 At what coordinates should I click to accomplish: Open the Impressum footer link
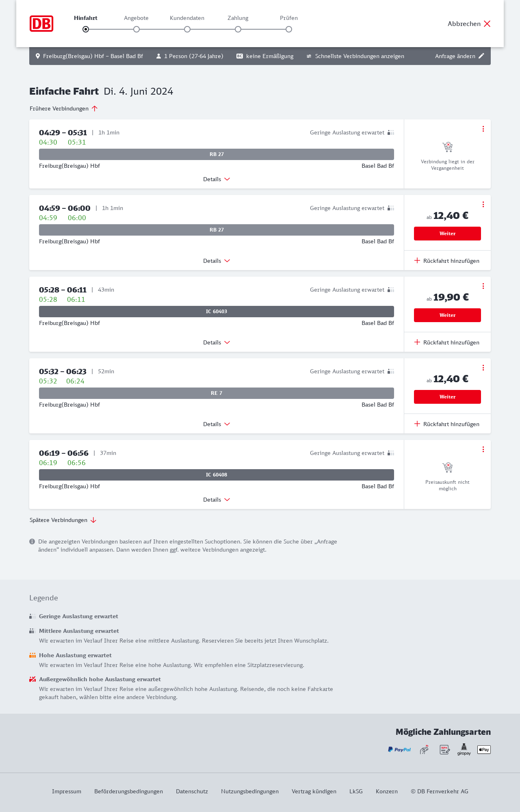[x=67, y=791]
